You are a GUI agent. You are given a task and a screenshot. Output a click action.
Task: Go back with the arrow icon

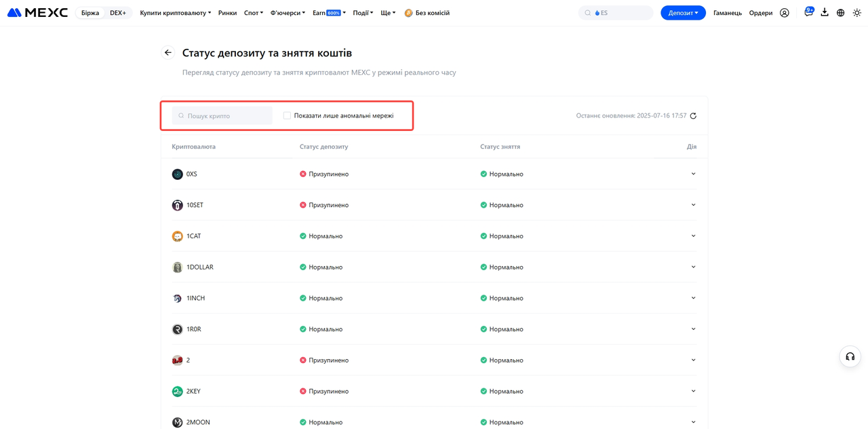coord(168,53)
